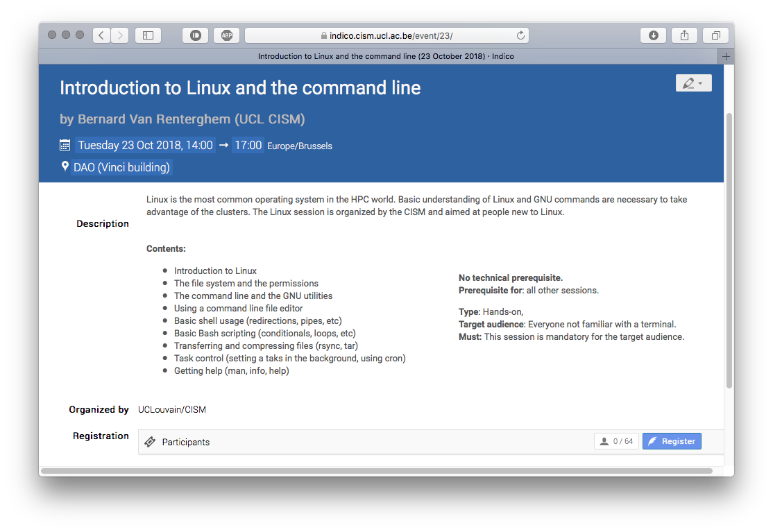Show the Safari sidebar
773x532 pixels.
pyautogui.click(x=148, y=35)
